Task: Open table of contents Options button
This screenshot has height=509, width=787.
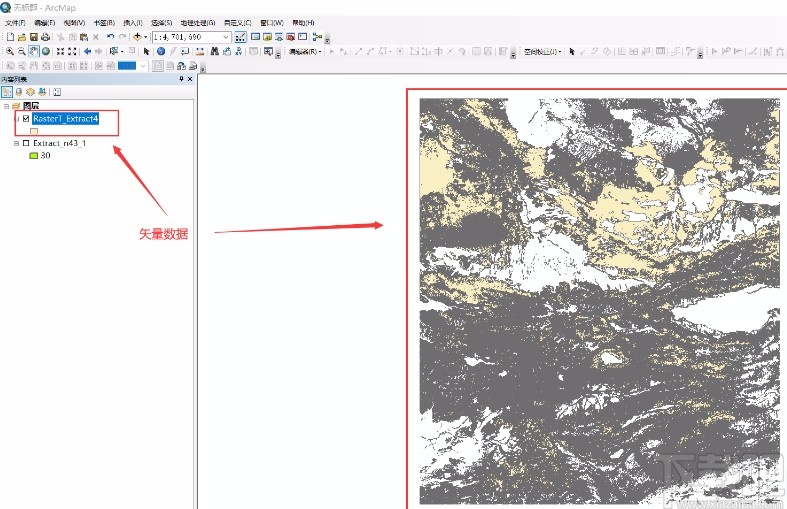Action: click(x=57, y=92)
